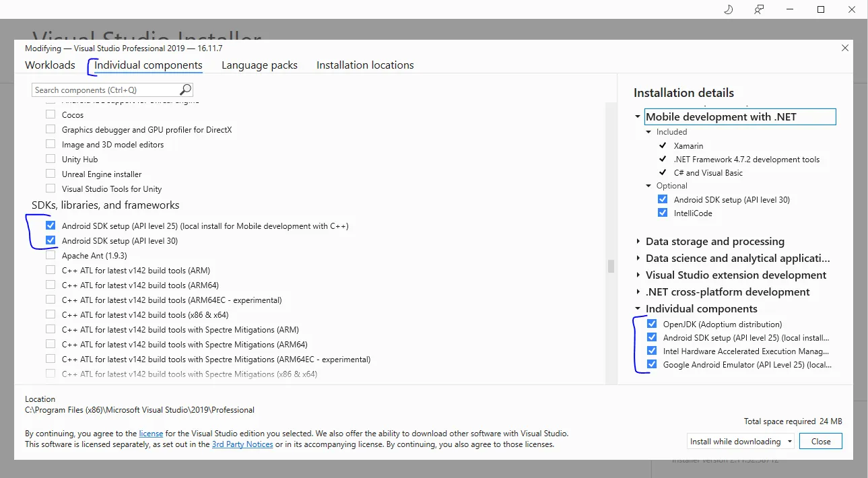This screenshot has width=868, height=478.
Task: Click Total space required 24 MB
Action: coord(793,421)
